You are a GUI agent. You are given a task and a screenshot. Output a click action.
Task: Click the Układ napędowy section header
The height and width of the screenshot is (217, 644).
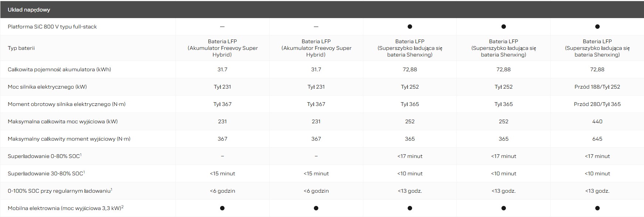point(29,10)
